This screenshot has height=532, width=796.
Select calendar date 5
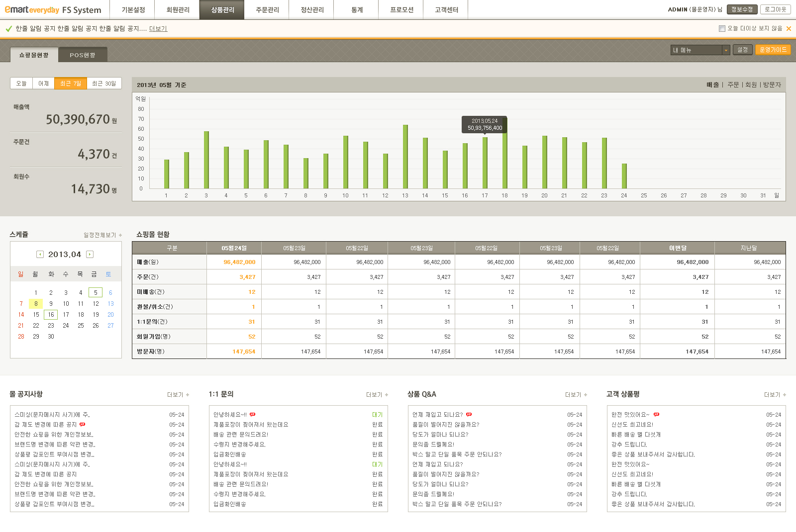[x=96, y=292]
